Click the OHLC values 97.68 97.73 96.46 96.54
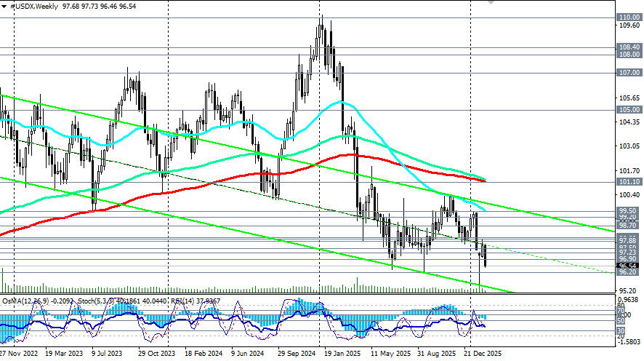The height and width of the screenshot is (361, 644). pos(99,7)
